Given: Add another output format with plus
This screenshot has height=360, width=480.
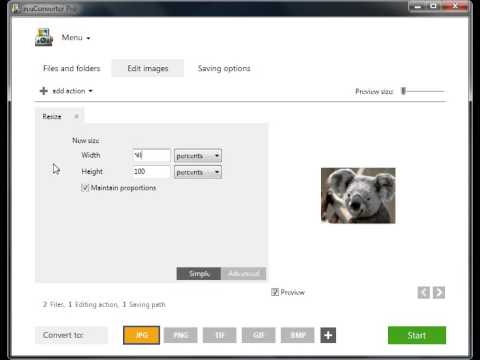Looking at the screenshot, I should point(328,335).
